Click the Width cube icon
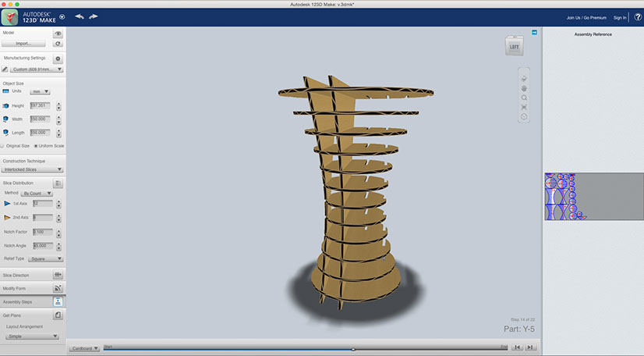Screen dimensions: 644x356 [5, 119]
